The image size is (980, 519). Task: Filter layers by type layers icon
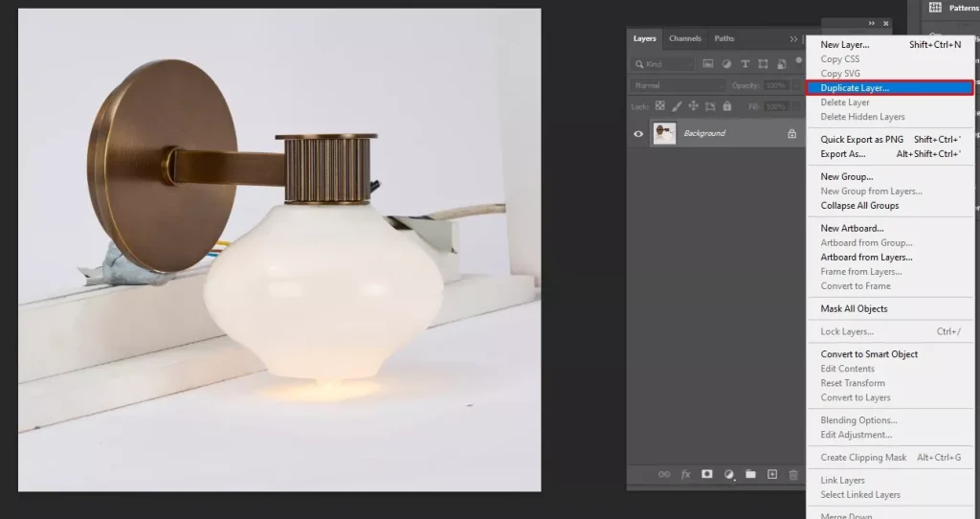click(x=745, y=64)
